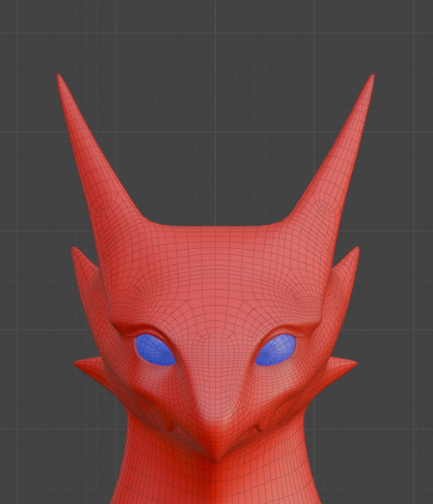The width and height of the screenshot is (433, 504).
Task: Click the right cheek spike
Action: pyautogui.click(x=343, y=366)
